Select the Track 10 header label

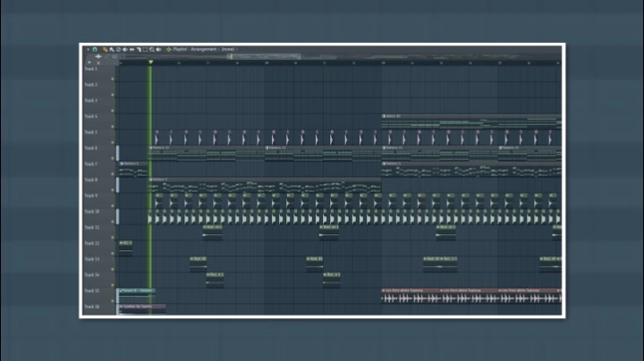[91, 212]
